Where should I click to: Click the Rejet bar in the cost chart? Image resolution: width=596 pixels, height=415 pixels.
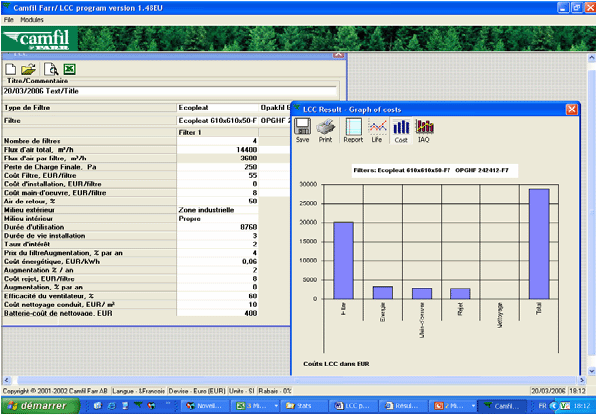461,293
